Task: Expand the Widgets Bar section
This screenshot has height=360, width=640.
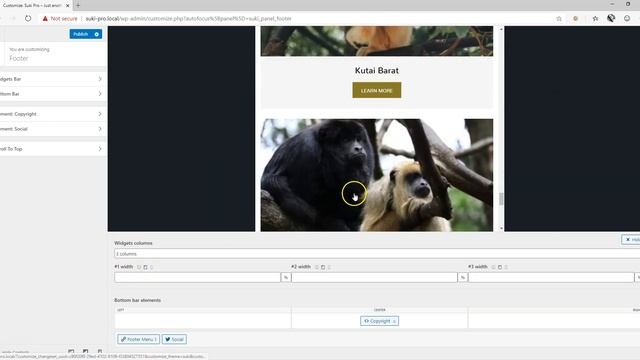Action: pyautogui.click(x=51, y=79)
